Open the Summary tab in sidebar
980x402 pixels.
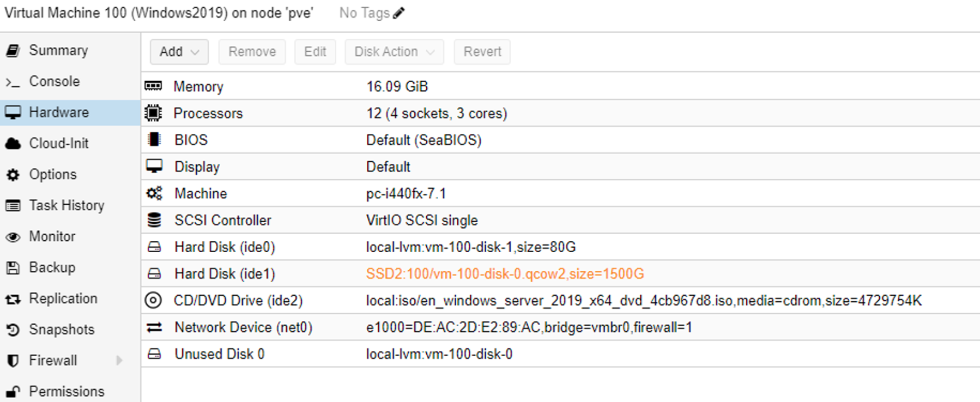[x=58, y=50]
